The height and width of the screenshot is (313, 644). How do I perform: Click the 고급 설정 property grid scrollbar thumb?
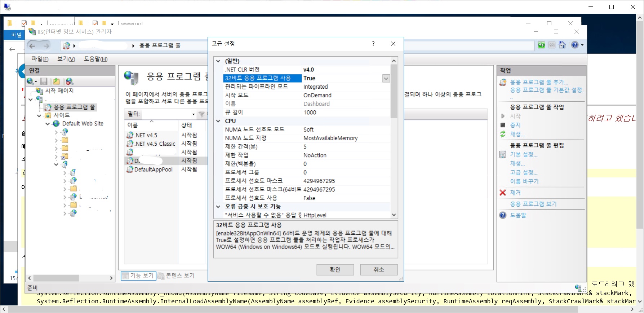(394, 91)
